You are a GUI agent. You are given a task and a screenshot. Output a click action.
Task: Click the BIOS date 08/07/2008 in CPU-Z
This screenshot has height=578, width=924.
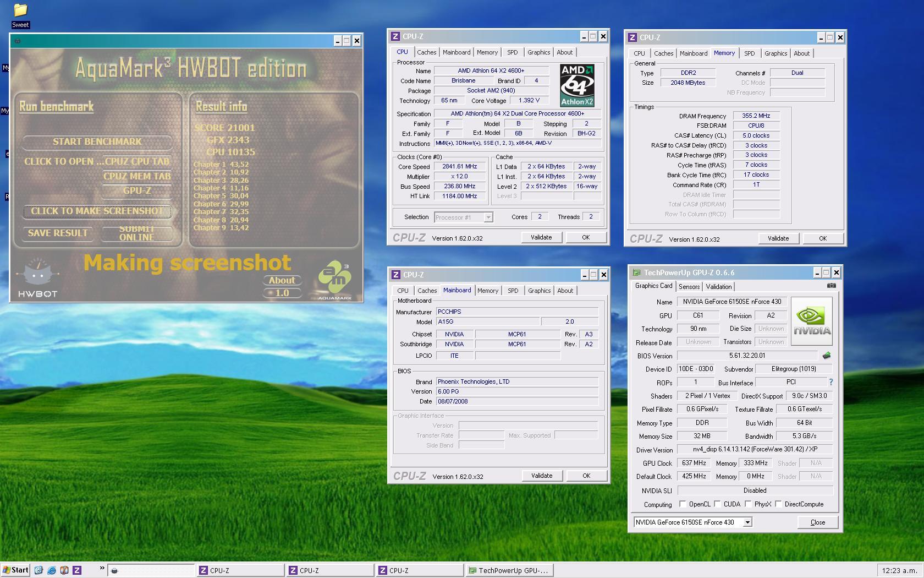(517, 401)
